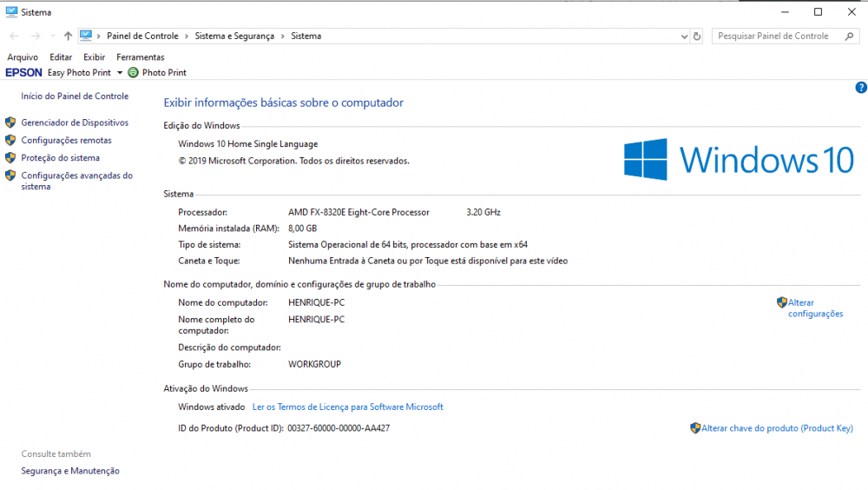Open Configurações remotas link
This screenshot has height=490, width=868.
pos(66,140)
